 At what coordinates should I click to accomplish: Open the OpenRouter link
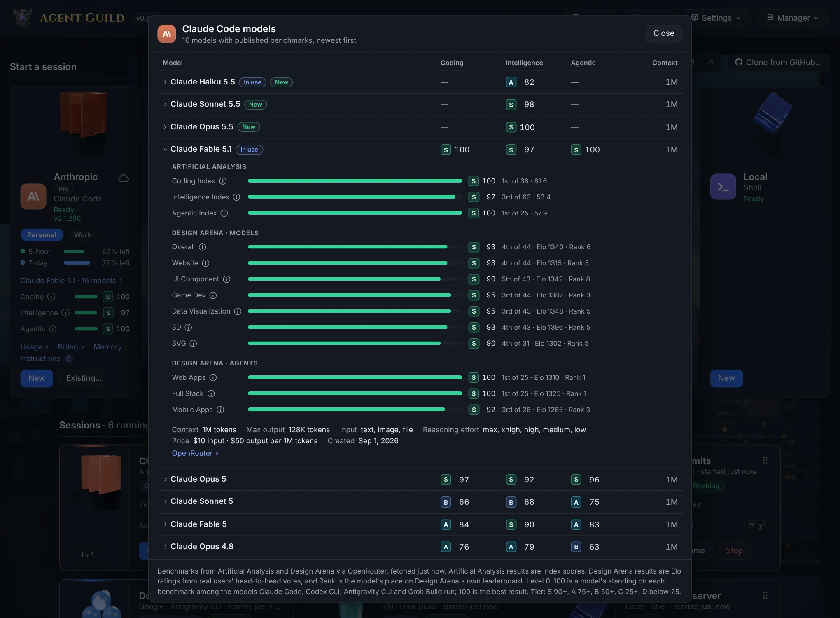[x=195, y=453]
